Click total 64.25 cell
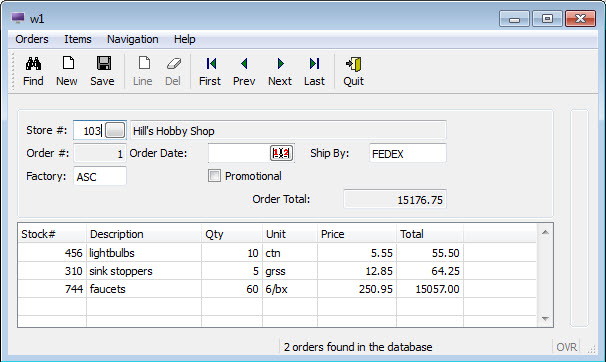This screenshot has height=362, width=606. click(x=430, y=271)
